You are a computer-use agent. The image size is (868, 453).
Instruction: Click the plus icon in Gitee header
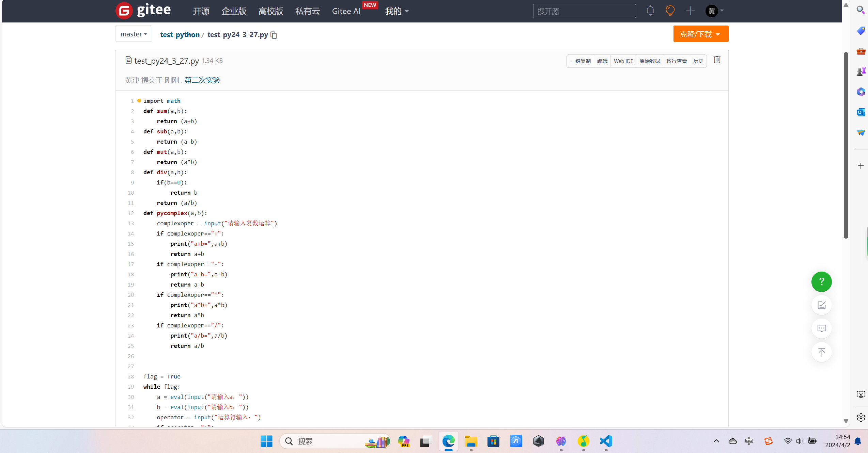pos(690,11)
